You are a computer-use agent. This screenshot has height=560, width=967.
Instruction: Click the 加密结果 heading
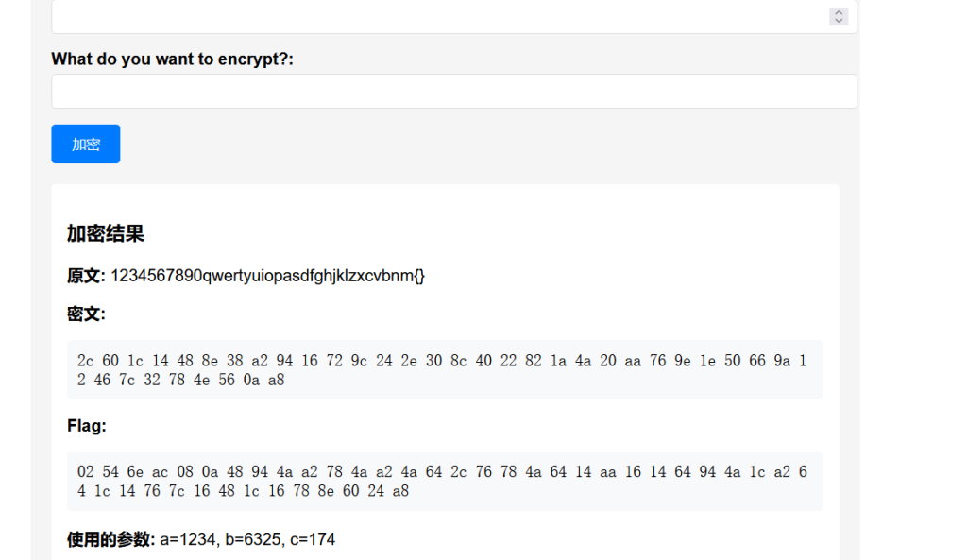pyautogui.click(x=105, y=234)
